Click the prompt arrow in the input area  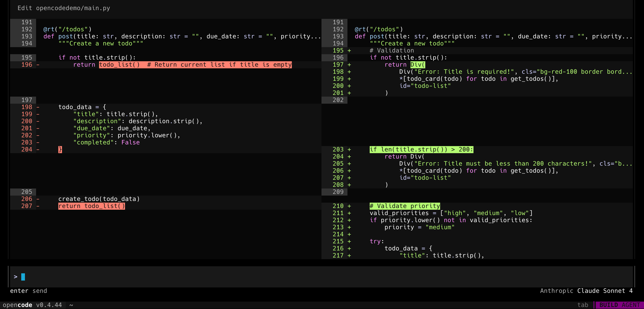point(15,277)
